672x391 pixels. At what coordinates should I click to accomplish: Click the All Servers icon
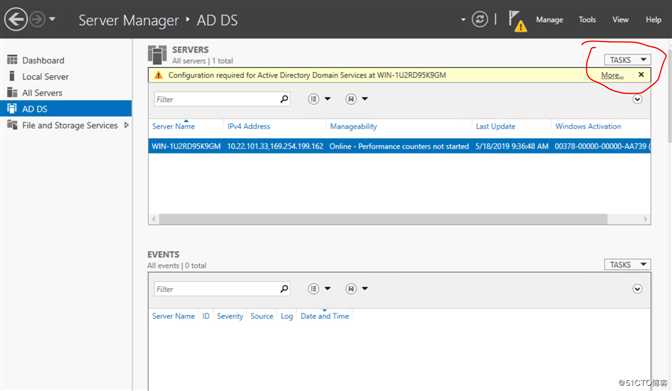[x=12, y=92]
